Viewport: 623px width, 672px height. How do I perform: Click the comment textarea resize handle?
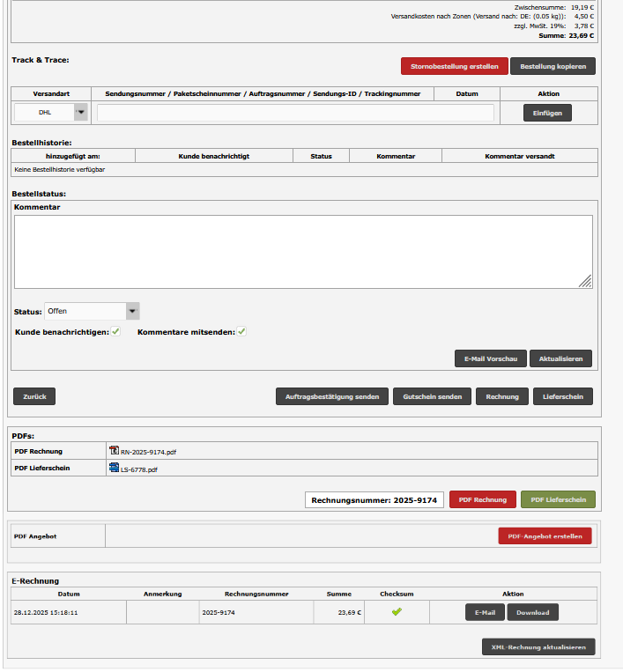pos(585,281)
